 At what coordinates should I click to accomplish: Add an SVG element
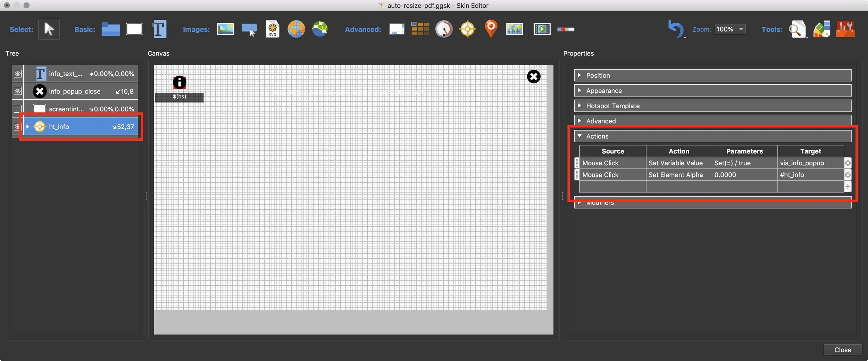(x=273, y=29)
